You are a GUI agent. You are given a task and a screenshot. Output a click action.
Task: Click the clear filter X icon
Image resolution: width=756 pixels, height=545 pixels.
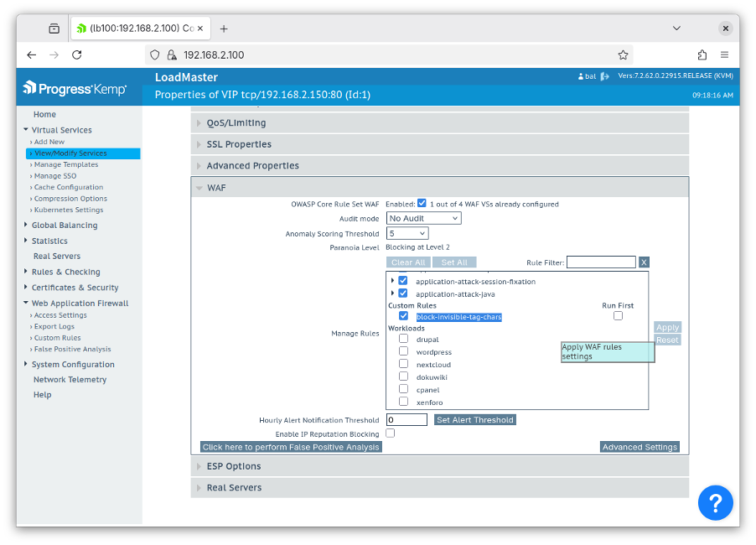[644, 262]
